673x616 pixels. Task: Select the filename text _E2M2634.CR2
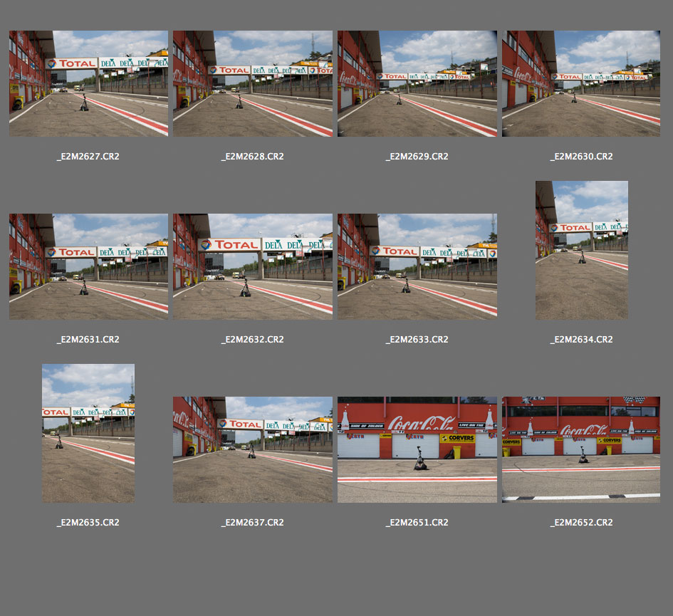(581, 340)
